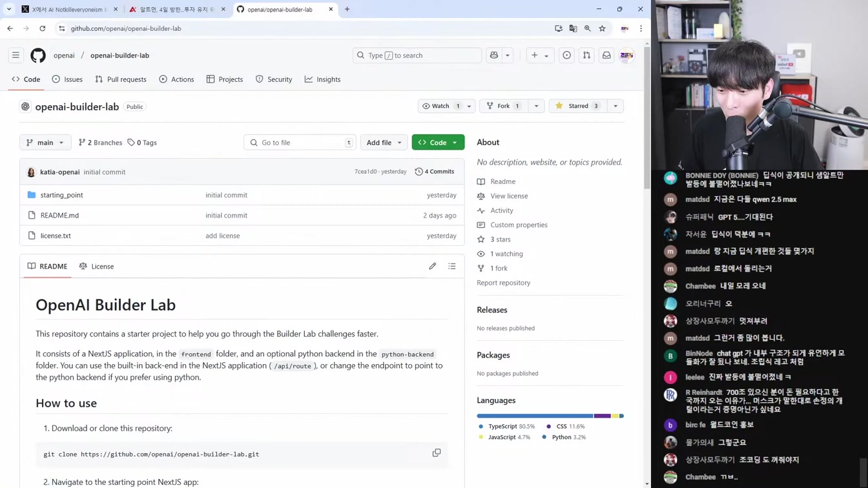868x488 pixels.
Task: Open commit hash 7cea1d0
Action: click(x=366, y=172)
